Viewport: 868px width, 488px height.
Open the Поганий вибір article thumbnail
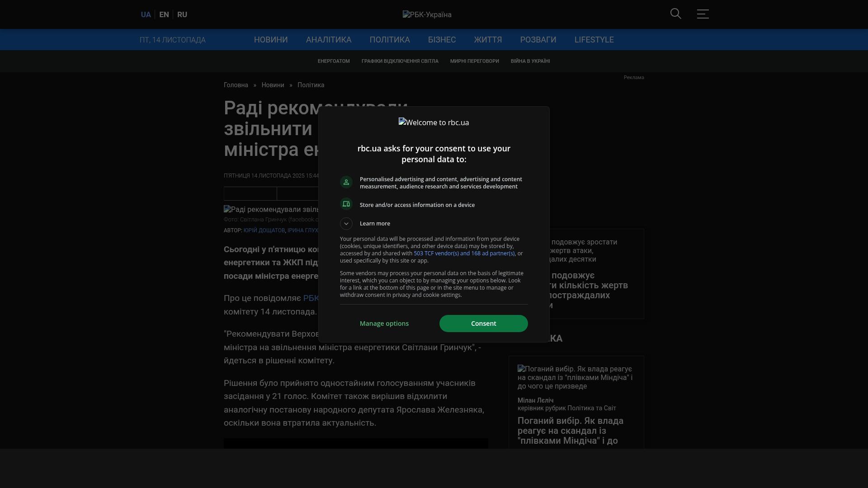click(576, 377)
